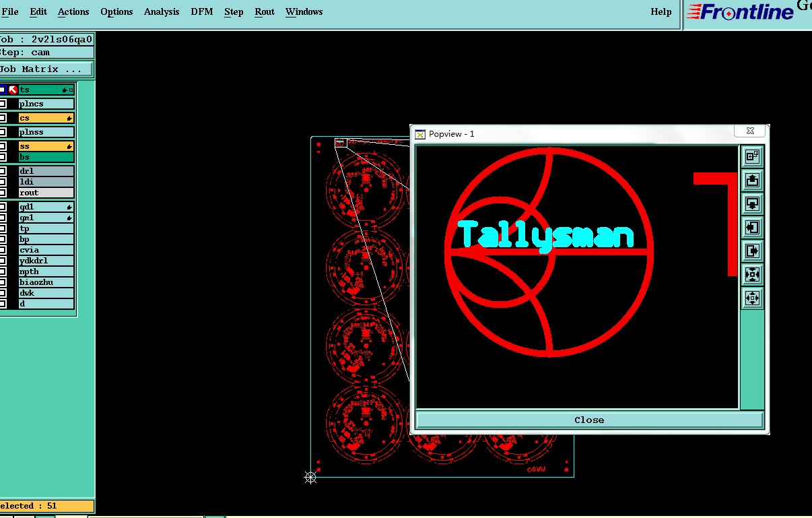Pan the Popview downward with the down-arrow icon
The height and width of the screenshot is (518, 812).
[x=752, y=204]
